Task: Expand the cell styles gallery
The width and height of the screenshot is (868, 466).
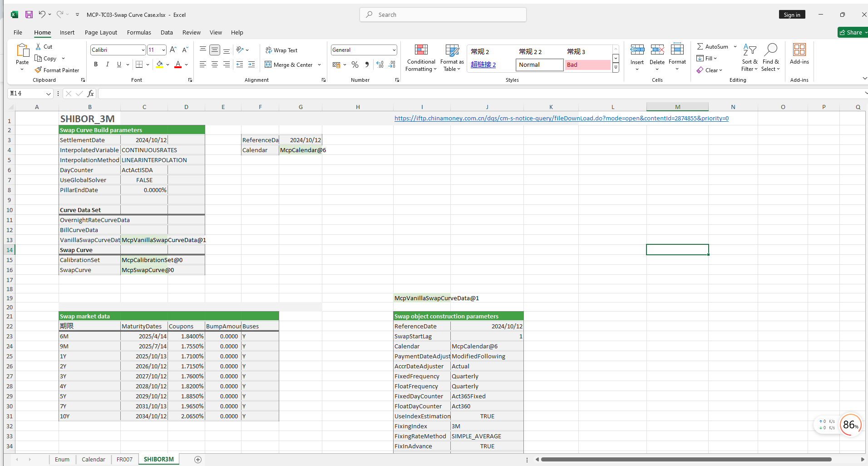Action: (x=616, y=68)
